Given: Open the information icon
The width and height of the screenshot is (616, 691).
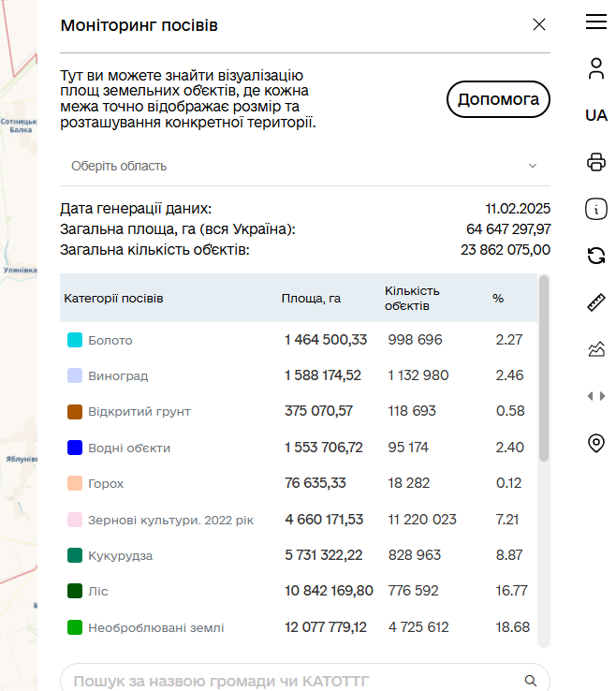Looking at the screenshot, I should pyautogui.click(x=596, y=209).
